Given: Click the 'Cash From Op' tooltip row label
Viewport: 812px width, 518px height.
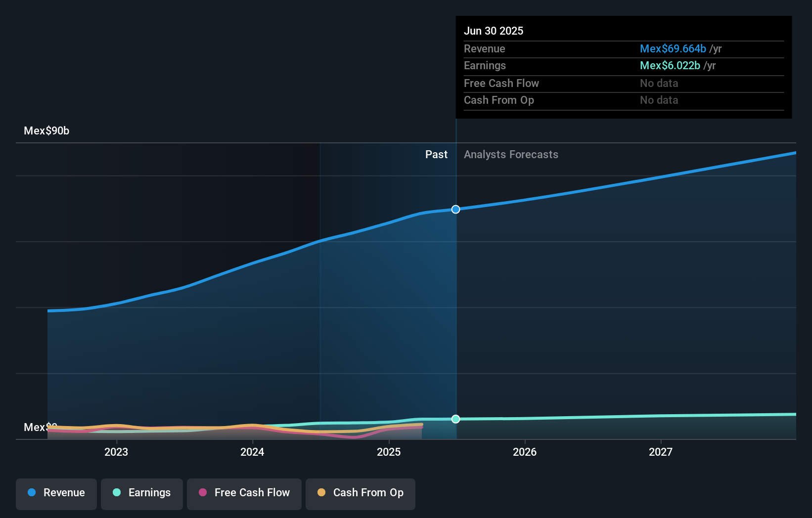Looking at the screenshot, I should point(499,100).
